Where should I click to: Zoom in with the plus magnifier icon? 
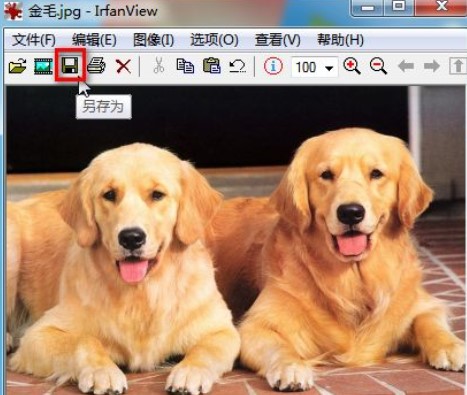[x=352, y=66]
